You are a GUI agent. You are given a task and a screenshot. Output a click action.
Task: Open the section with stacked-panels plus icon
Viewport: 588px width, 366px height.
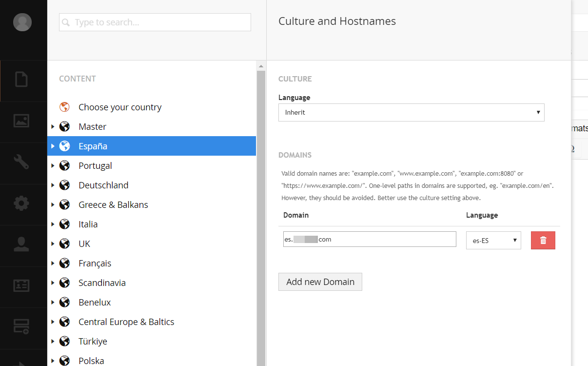coord(21,326)
